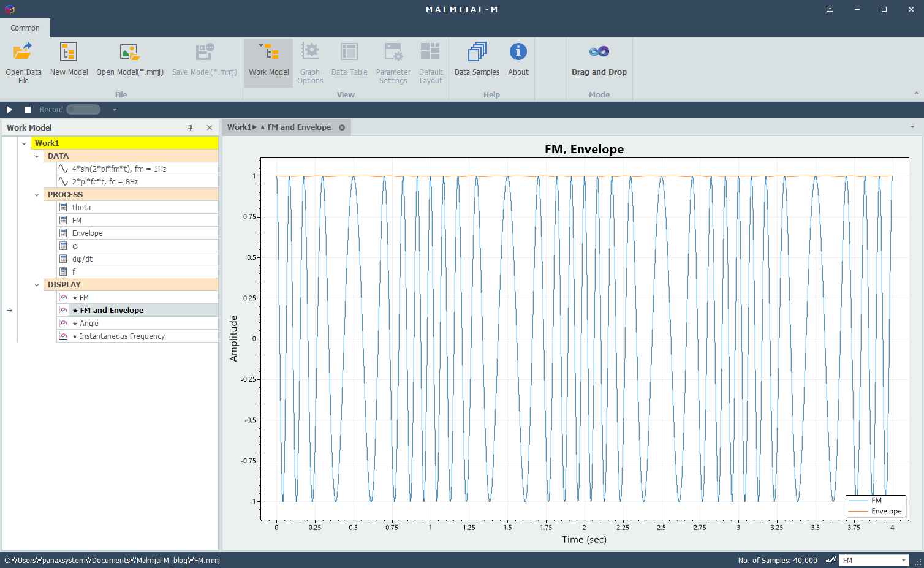Click the file path in status bar

[x=112, y=560]
